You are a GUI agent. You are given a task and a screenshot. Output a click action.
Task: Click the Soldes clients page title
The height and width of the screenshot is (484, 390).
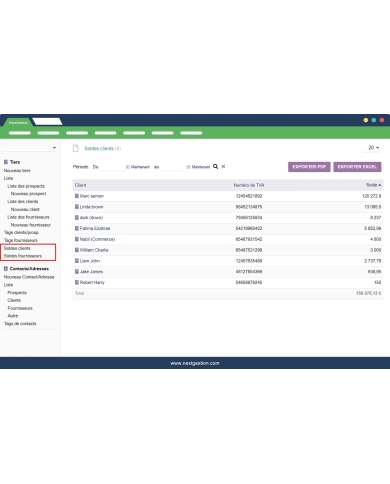point(99,148)
